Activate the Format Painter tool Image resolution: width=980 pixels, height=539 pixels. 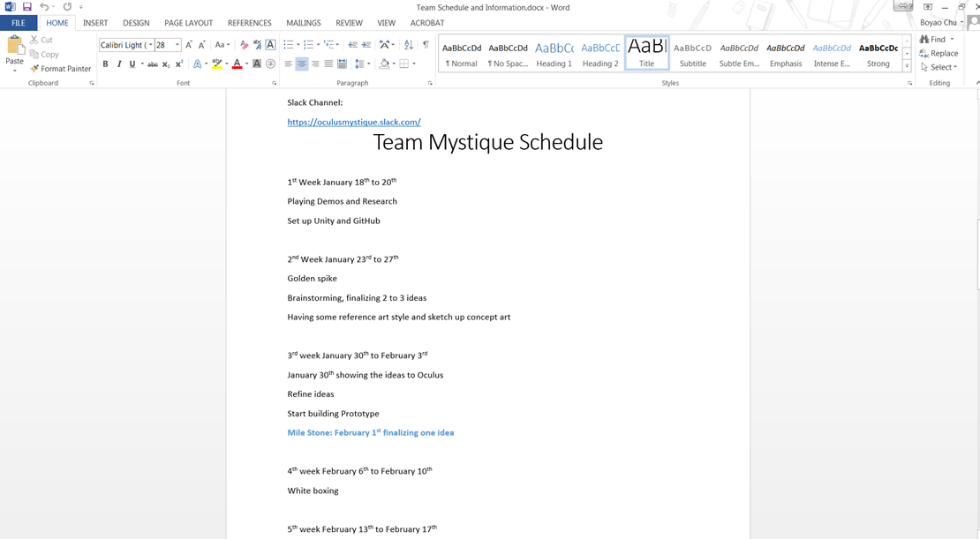pyautogui.click(x=61, y=69)
